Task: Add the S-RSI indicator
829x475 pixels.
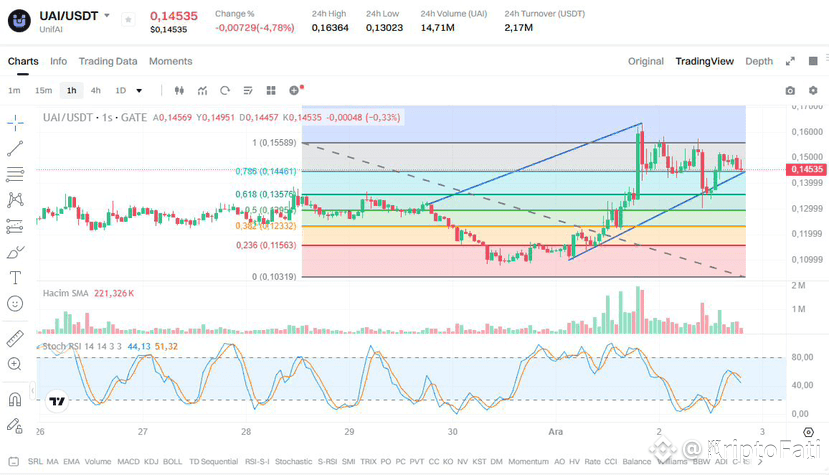Action: click(327, 462)
